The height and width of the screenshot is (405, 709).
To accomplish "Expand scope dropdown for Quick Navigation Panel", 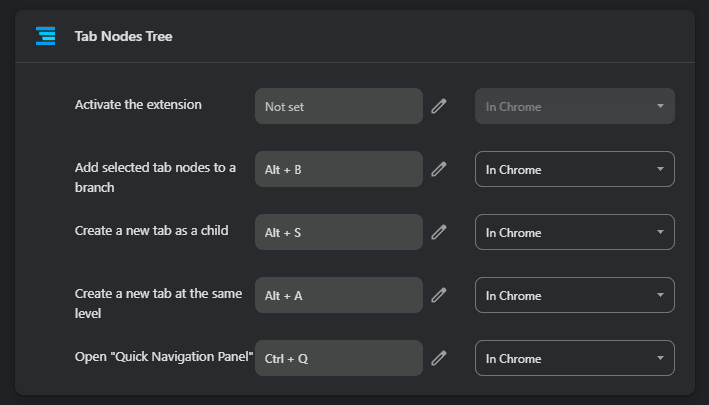I will click(574, 358).
